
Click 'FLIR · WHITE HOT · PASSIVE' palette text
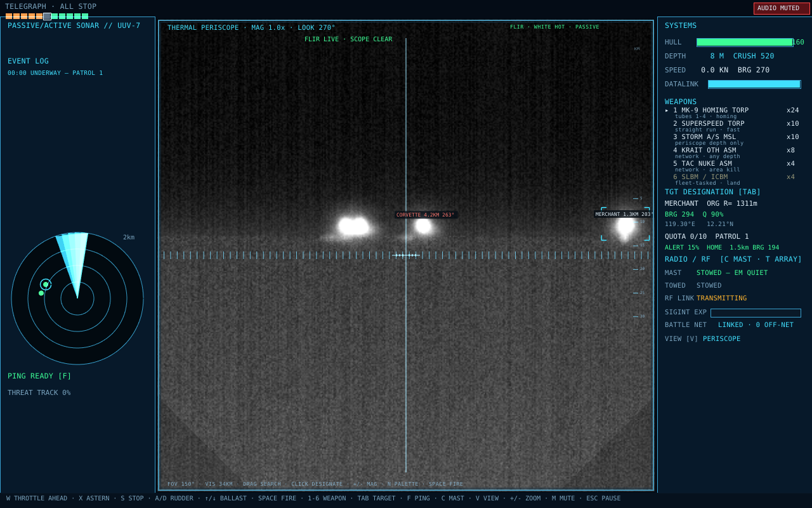[554, 27]
